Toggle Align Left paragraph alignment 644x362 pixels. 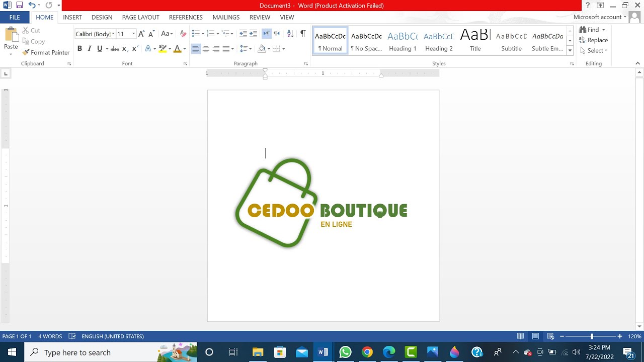[196, 49]
